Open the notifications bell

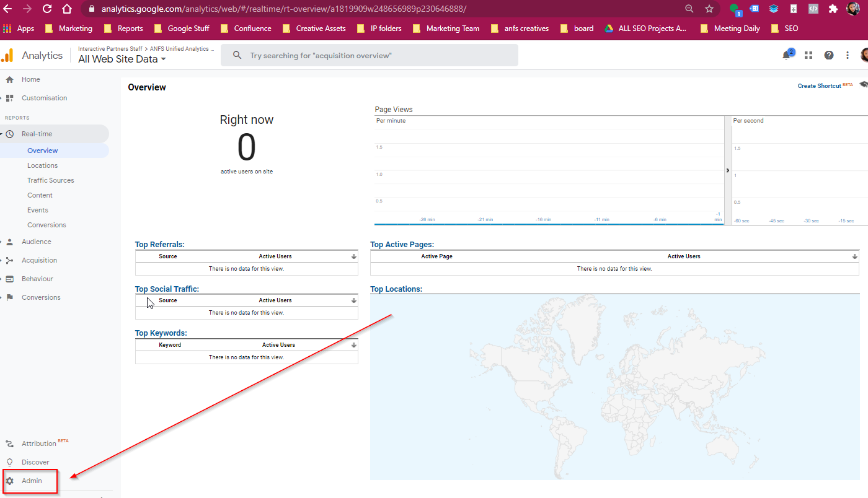786,55
